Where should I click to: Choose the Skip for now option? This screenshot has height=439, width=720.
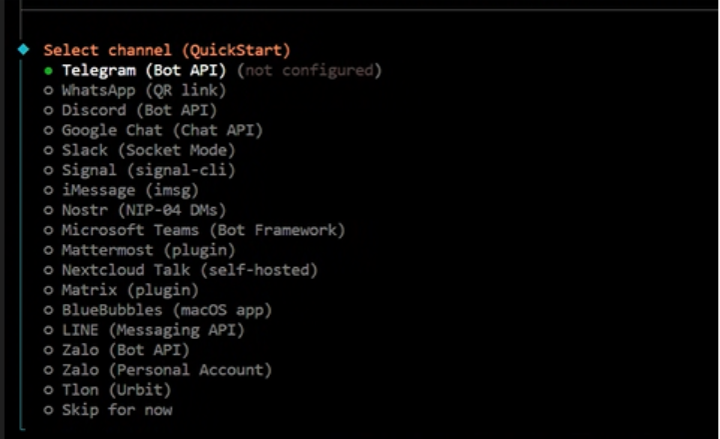116,410
